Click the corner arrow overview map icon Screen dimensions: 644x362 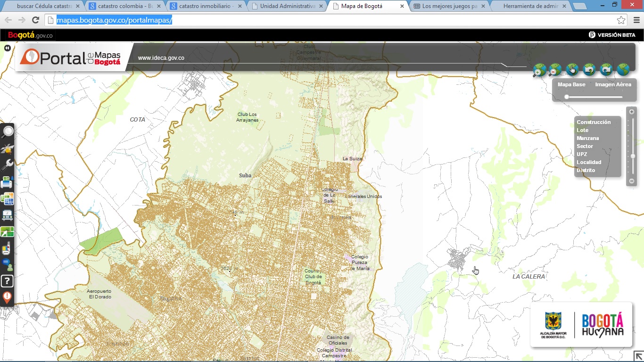[638, 356]
